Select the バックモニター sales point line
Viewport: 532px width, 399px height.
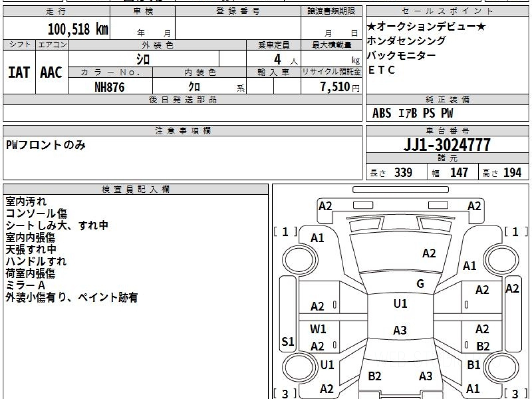click(401, 55)
